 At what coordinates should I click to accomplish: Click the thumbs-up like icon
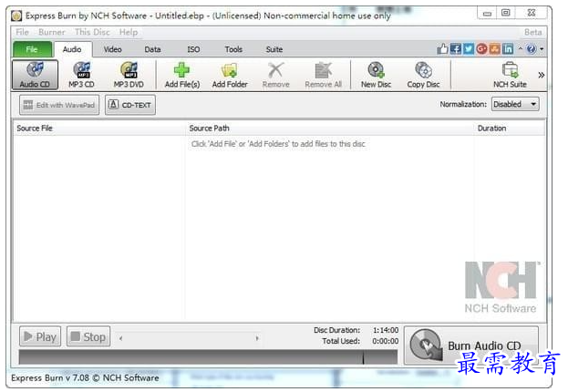click(x=442, y=48)
